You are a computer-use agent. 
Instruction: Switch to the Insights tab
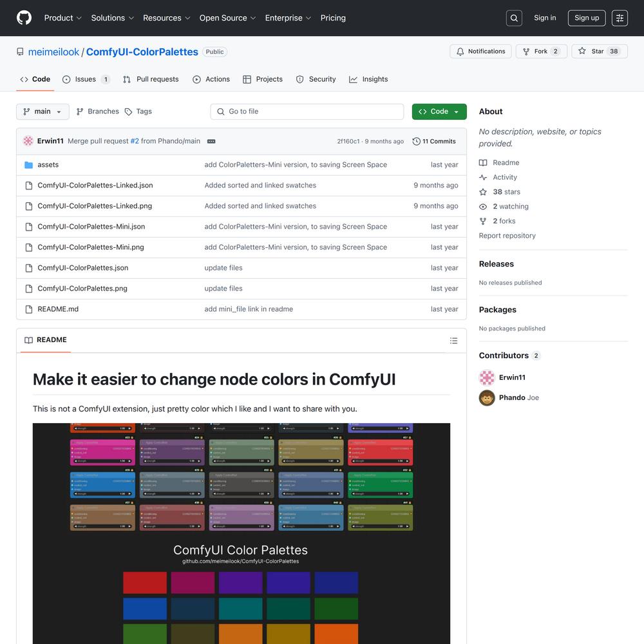[x=368, y=79]
